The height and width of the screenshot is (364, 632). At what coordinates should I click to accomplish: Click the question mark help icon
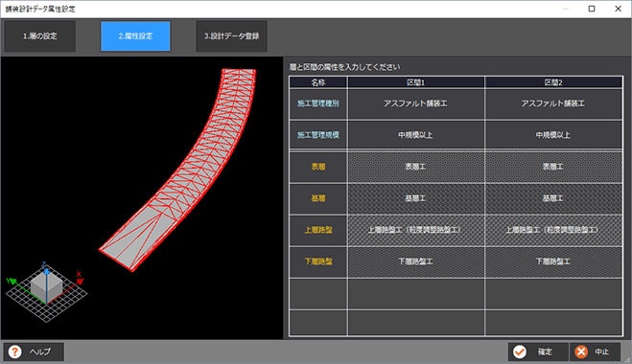click(15, 352)
